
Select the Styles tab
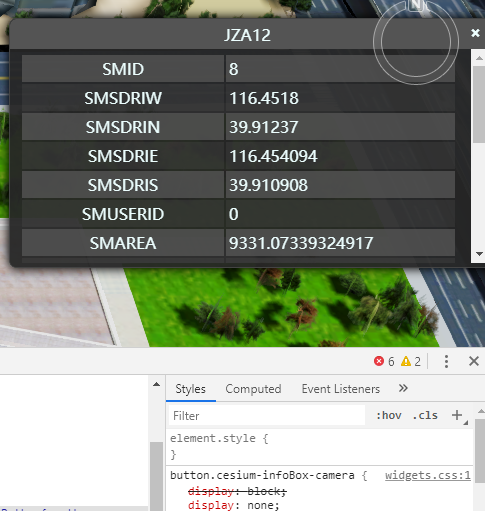190,389
